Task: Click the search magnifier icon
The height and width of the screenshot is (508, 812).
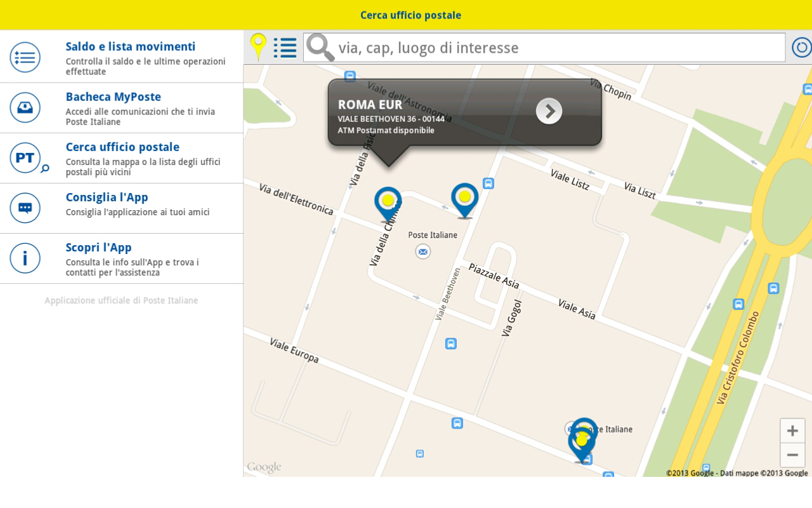Action: [x=320, y=48]
